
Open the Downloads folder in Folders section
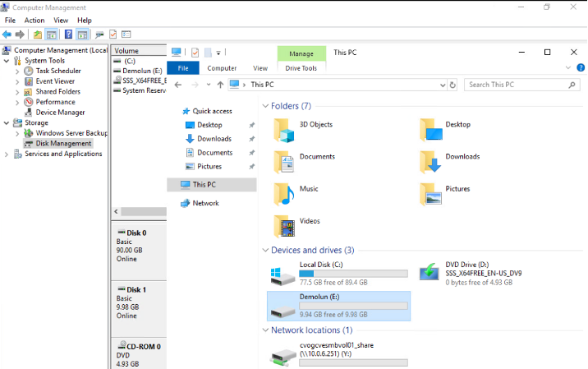coord(431,163)
